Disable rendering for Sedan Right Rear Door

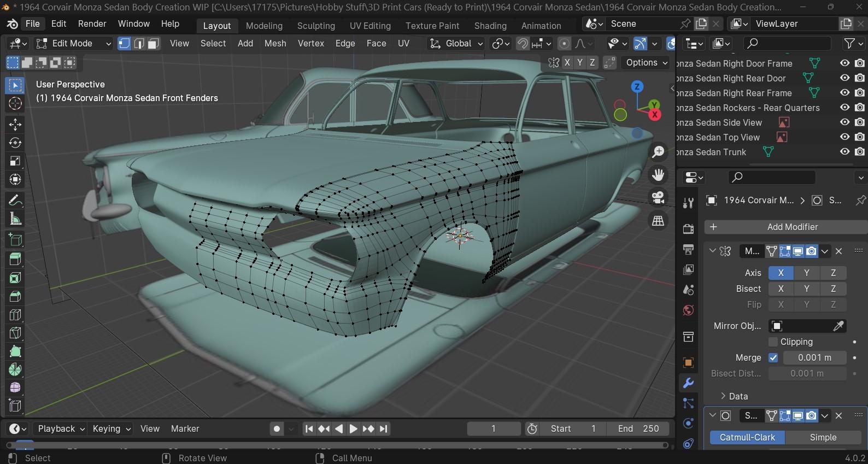click(x=860, y=78)
